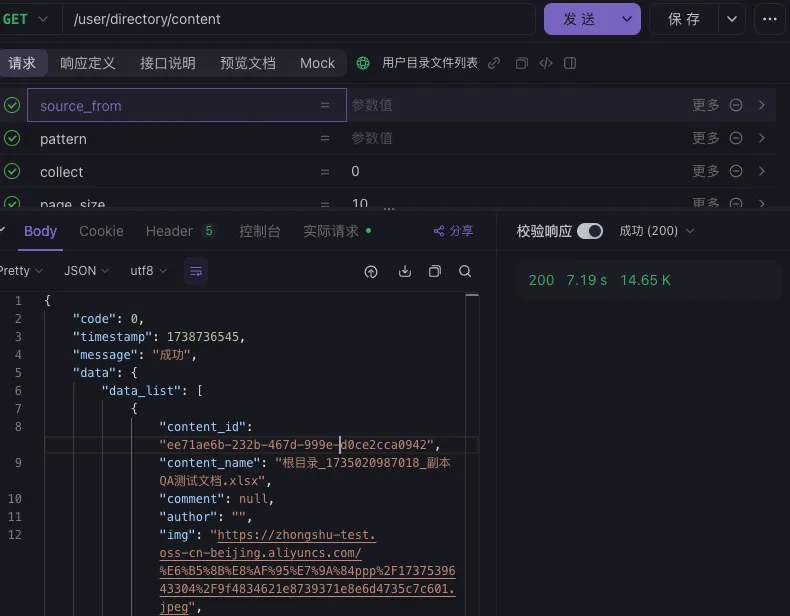The width and height of the screenshot is (790, 616).
Task: Select the 控制台 tab
Action: 259,231
